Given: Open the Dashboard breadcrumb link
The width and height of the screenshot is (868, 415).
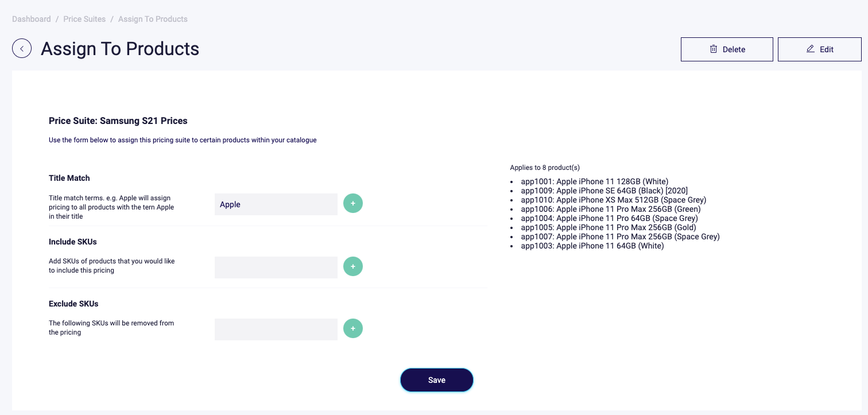Looking at the screenshot, I should [x=32, y=19].
